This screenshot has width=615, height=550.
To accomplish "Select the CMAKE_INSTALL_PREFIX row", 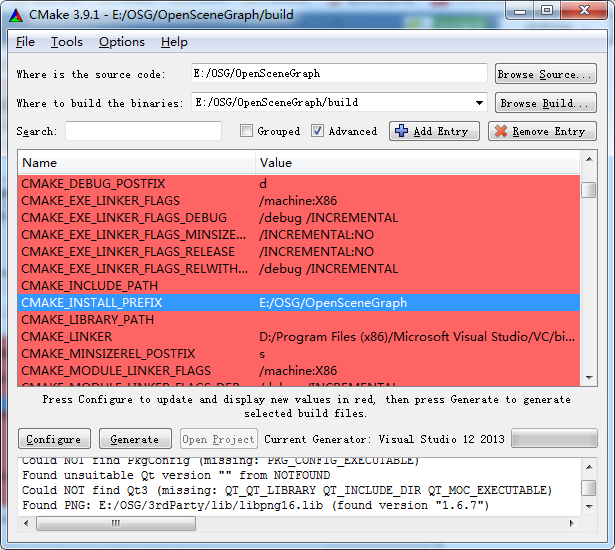I will coord(139,302).
